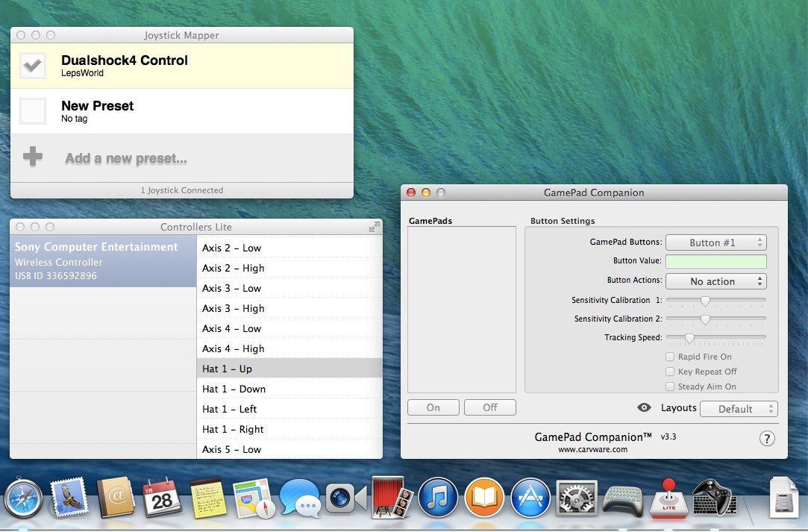
Task: Open Photo Booth from the dock
Action: (392, 496)
